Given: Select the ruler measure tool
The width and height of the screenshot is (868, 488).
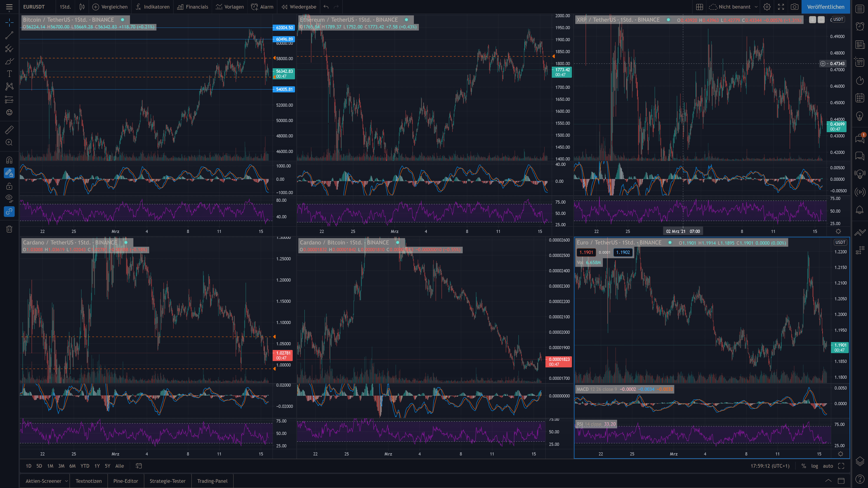Looking at the screenshot, I should pos(9,130).
